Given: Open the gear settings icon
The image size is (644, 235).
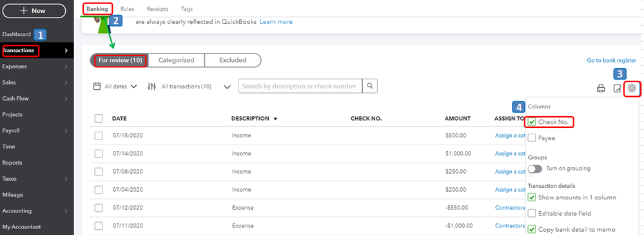Looking at the screenshot, I should (x=632, y=88).
